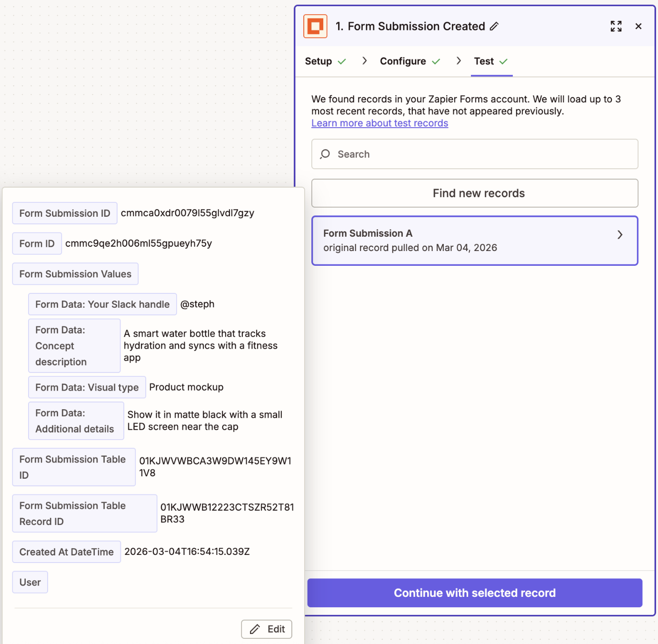Select the Form Data: Your Slack handle pill
The width and height of the screenshot is (658, 644).
click(102, 304)
